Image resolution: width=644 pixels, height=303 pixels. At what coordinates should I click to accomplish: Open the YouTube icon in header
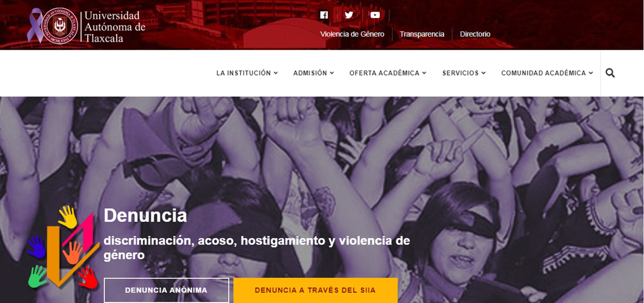(x=375, y=15)
